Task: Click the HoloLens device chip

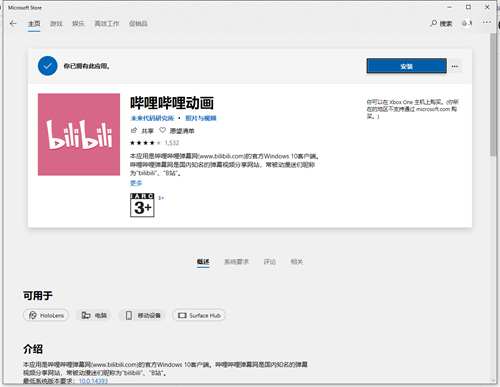Action: click(x=46, y=315)
